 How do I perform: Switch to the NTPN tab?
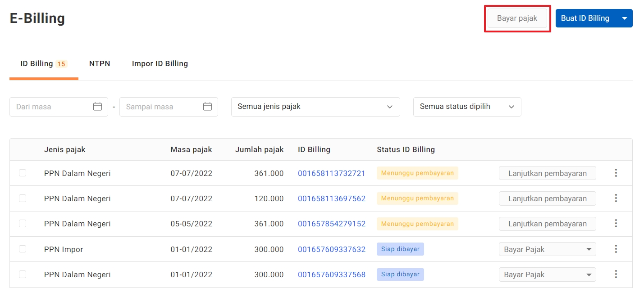pyautogui.click(x=100, y=63)
